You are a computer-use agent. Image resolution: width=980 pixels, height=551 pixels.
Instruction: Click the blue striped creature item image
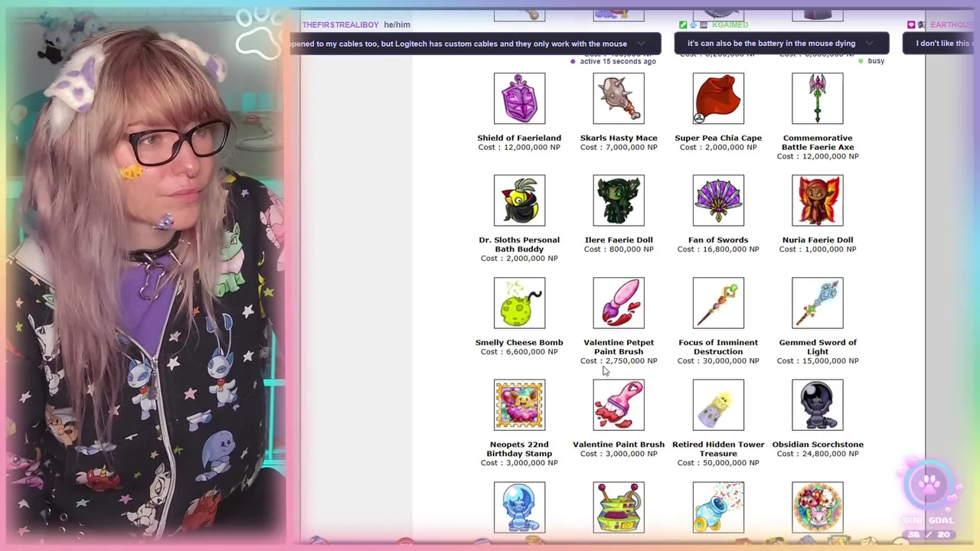coord(519,507)
